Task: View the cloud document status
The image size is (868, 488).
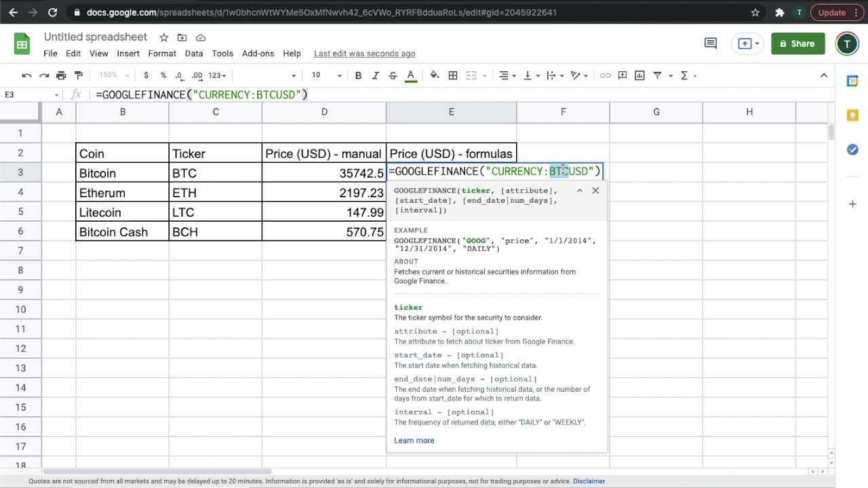Action: pyautogui.click(x=201, y=37)
